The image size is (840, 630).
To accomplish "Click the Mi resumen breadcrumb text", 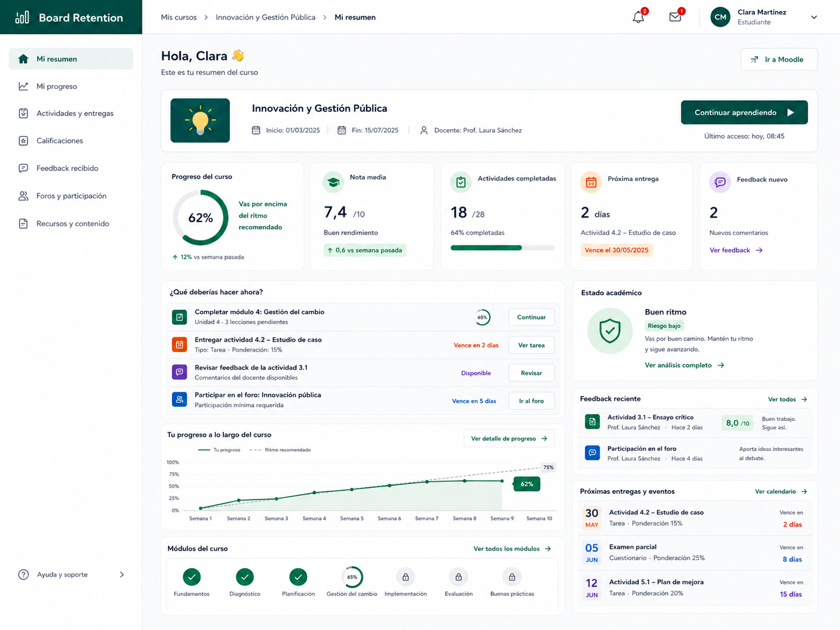I will click(355, 17).
